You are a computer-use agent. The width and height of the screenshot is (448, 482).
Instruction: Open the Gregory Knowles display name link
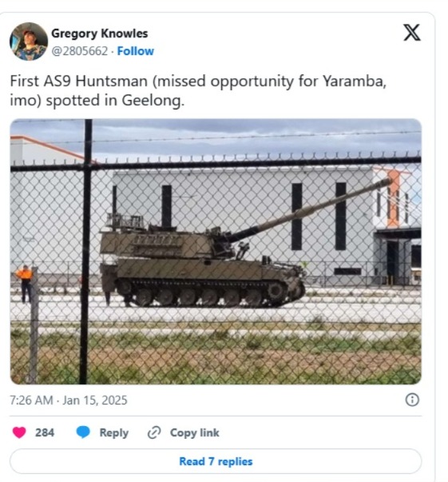point(100,34)
